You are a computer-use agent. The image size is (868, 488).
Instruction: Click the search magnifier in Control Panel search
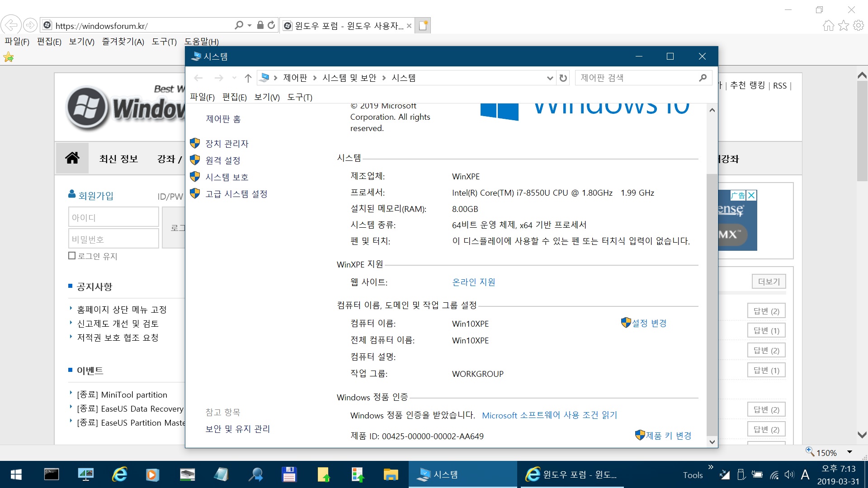coord(703,78)
